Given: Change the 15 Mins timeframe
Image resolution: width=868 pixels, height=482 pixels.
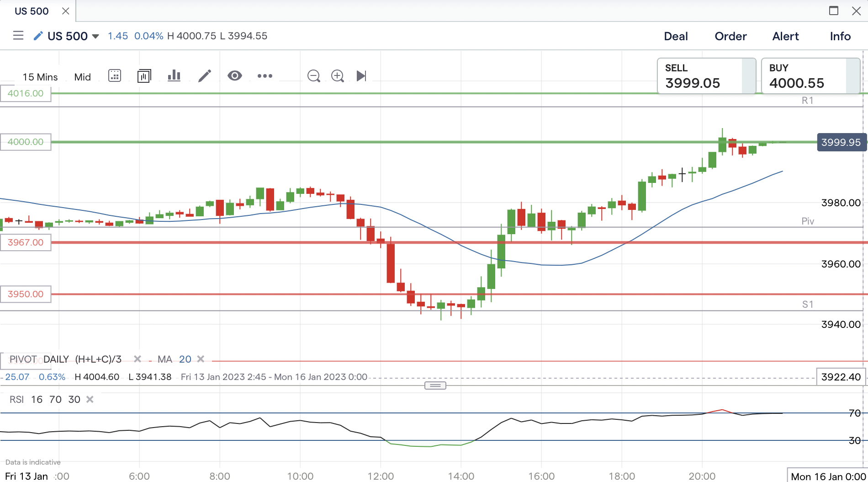Looking at the screenshot, I should (40, 77).
